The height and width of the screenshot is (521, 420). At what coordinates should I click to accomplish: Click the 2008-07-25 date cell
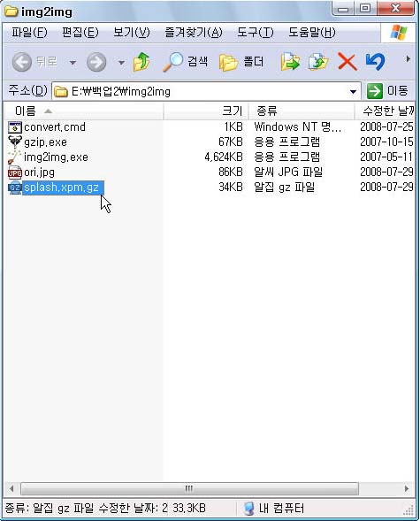(386, 127)
